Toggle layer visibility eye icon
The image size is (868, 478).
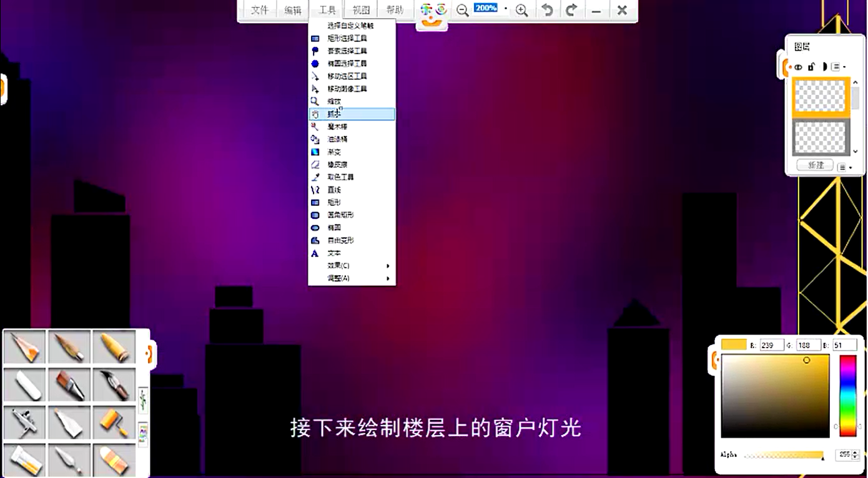(x=798, y=67)
